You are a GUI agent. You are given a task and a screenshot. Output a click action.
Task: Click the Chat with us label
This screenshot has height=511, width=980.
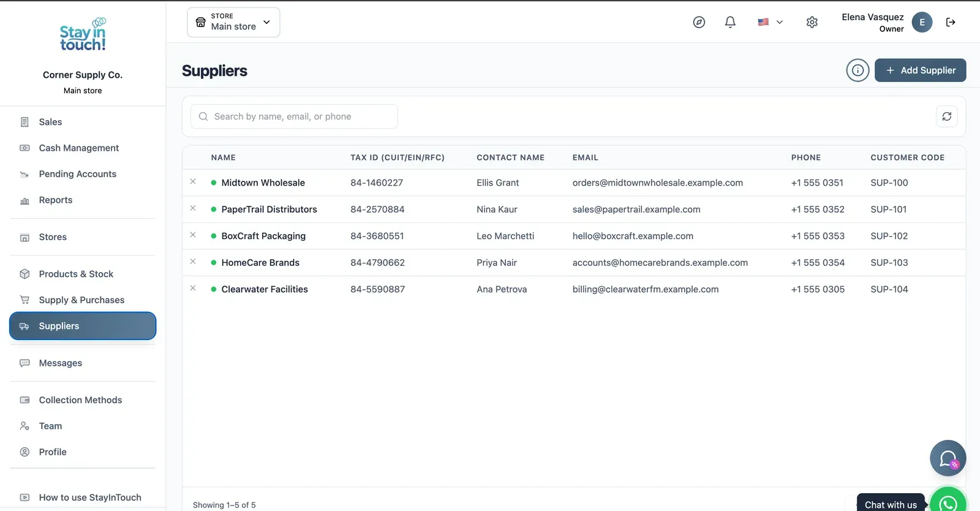(x=891, y=504)
